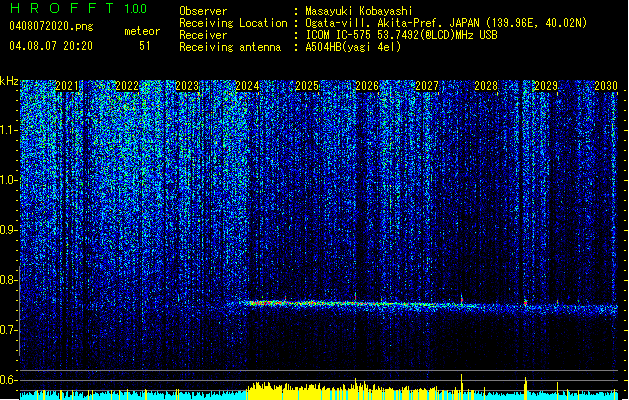The width and height of the screenshot is (629, 400).
Task: Click the red meteor echo start at 2024
Action: 263,303
